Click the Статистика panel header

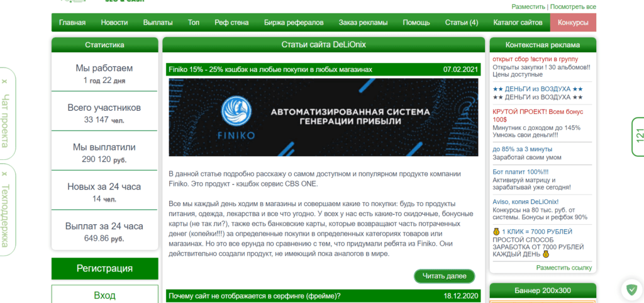105,45
